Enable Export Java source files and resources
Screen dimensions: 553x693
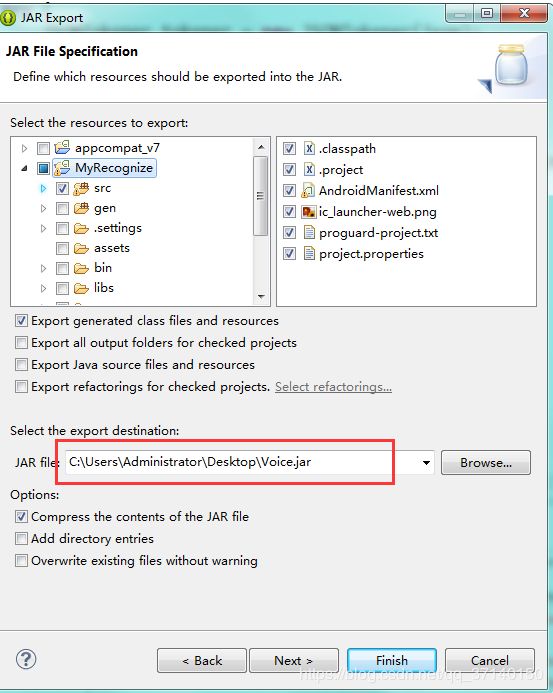point(21,365)
